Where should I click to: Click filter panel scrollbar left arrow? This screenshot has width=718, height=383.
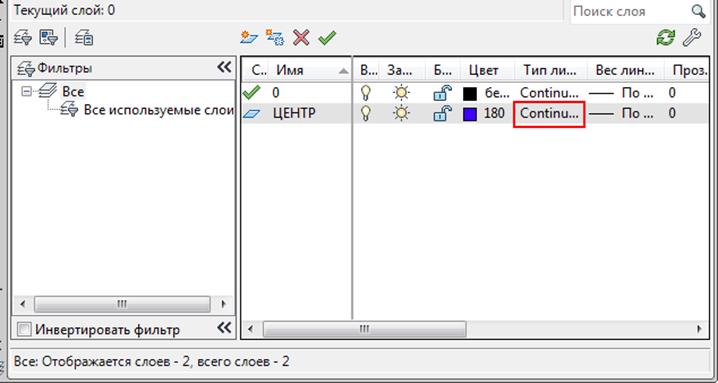click(x=23, y=304)
